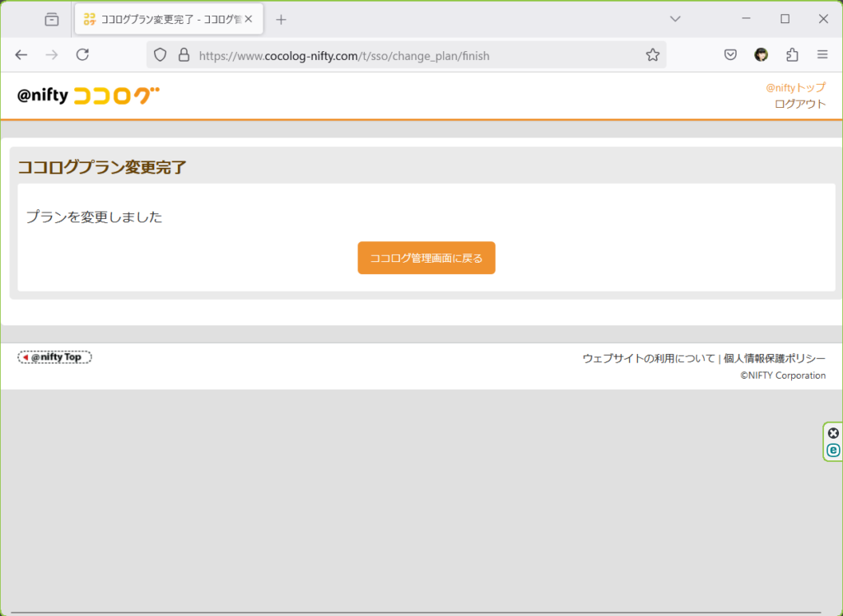Open the @niftyトップ link
The width and height of the screenshot is (843, 616).
pos(796,87)
